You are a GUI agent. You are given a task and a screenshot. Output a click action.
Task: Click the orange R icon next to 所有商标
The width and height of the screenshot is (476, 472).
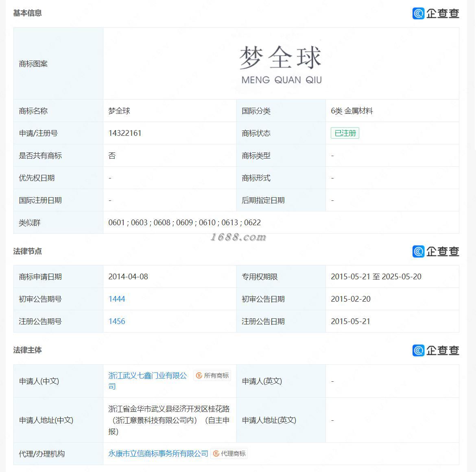(x=199, y=376)
